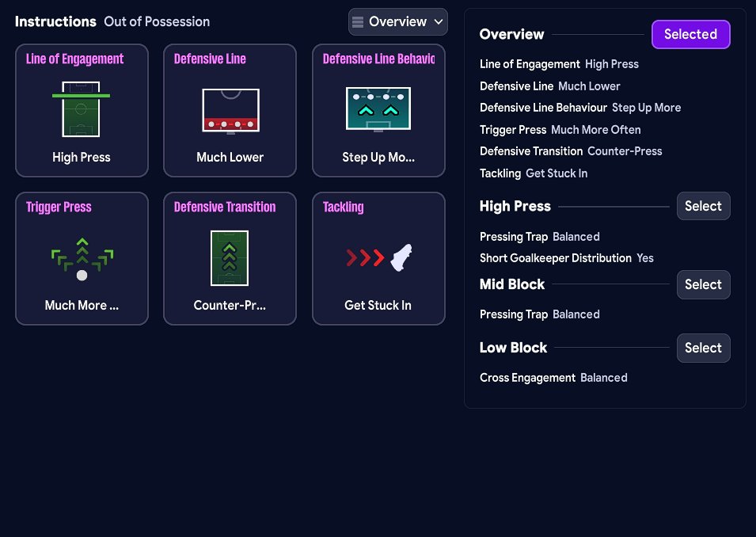The height and width of the screenshot is (537, 756).
Task: Toggle the Selected button for Overview
Action: tap(690, 35)
